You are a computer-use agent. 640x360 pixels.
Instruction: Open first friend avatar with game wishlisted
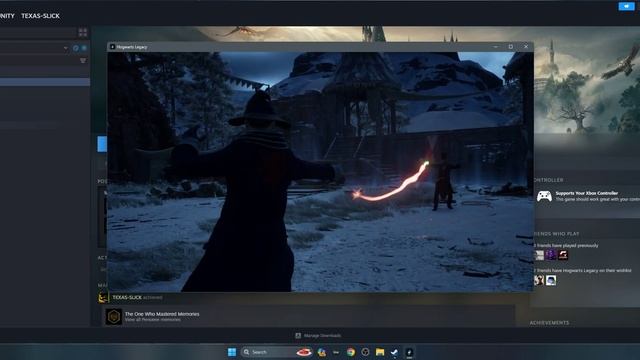[539, 280]
